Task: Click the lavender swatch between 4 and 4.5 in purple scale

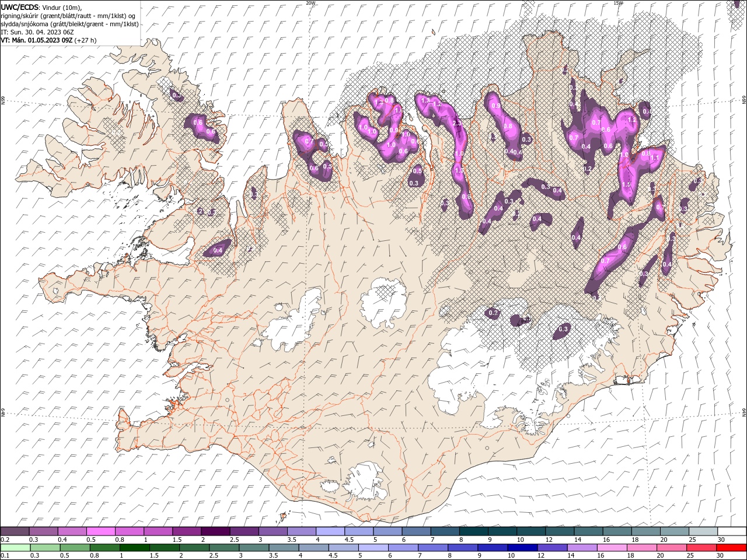Action: pyautogui.click(x=330, y=531)
